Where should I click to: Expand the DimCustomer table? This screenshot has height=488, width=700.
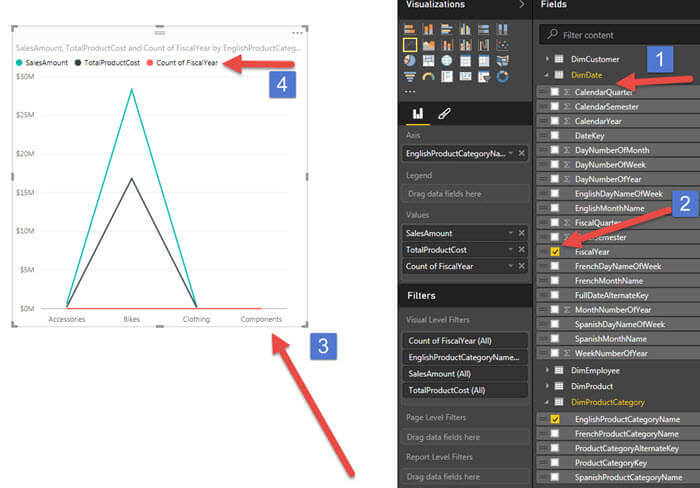click(547, 59)
